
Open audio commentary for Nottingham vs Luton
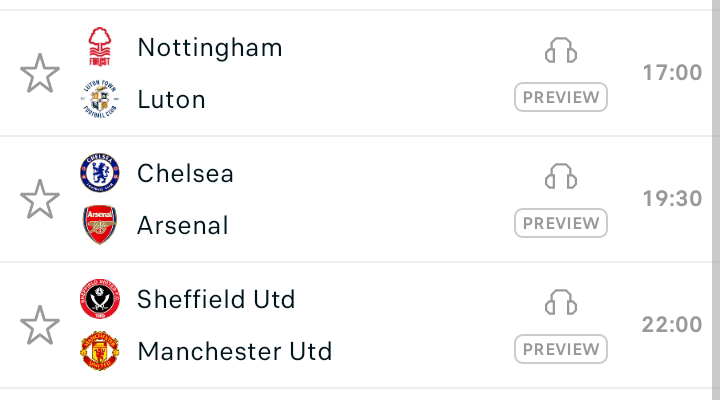click(x=561, y=50)
